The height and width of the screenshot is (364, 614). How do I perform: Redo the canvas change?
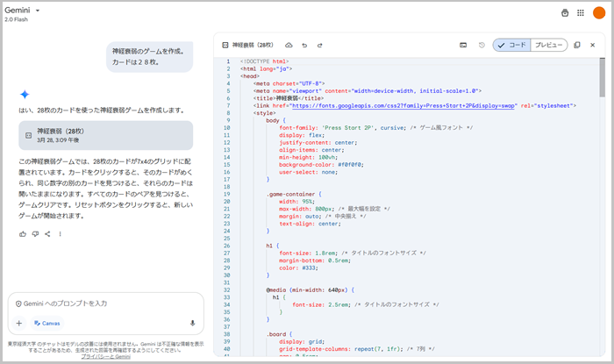[319, 45]
